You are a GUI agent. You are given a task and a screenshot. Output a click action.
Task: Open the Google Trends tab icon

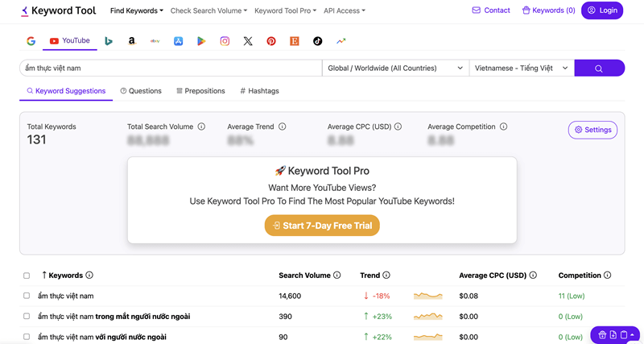[x=341, y=41]
